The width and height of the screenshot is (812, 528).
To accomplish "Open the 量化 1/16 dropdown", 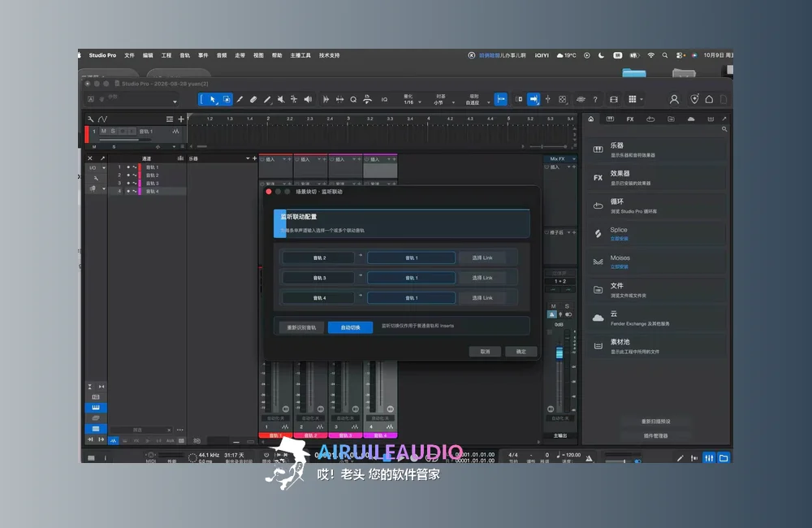I will (412, 99).
